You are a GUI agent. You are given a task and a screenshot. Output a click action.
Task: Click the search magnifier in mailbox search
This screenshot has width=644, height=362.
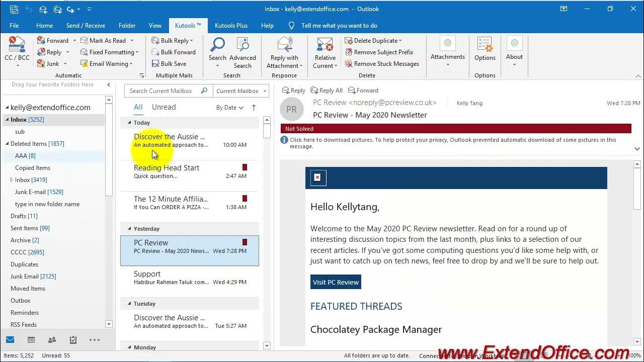[x=204, y=91]
